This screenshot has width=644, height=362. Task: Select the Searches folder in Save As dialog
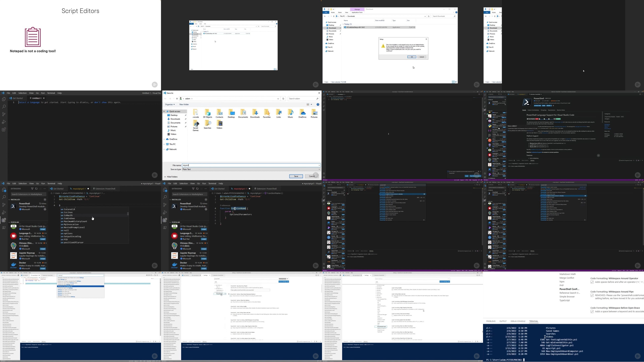coord(207,124)
